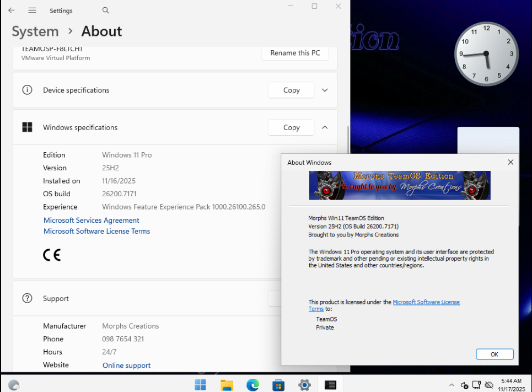Viewport: 532px width, 392px height.
Task: Open Microsoft Edge from the taskbar
Action: tap(252, 385)
